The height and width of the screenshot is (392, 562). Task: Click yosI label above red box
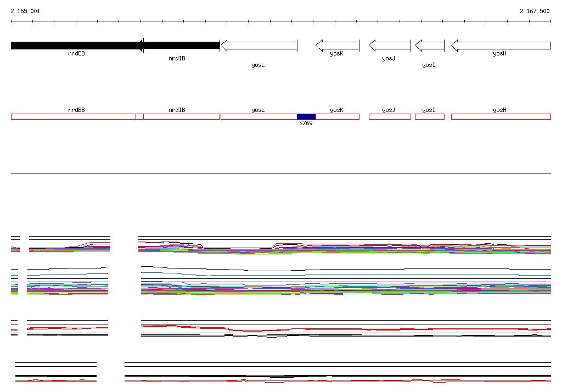coord(429,110)
